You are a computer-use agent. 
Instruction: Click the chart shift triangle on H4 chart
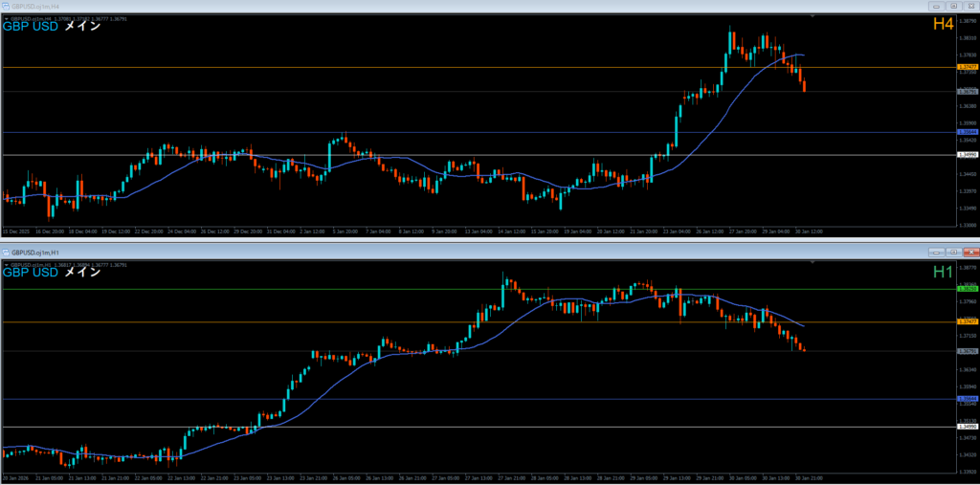tap(813, 17)
